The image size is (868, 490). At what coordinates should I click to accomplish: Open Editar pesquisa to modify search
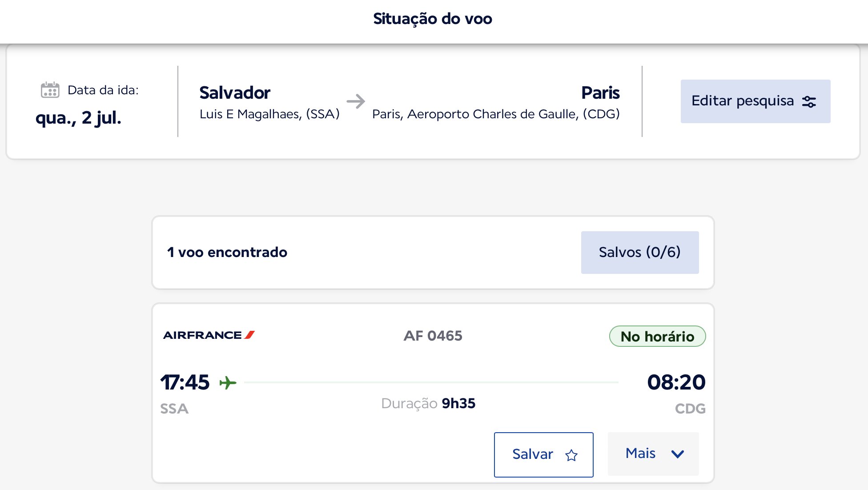[755, 101]
